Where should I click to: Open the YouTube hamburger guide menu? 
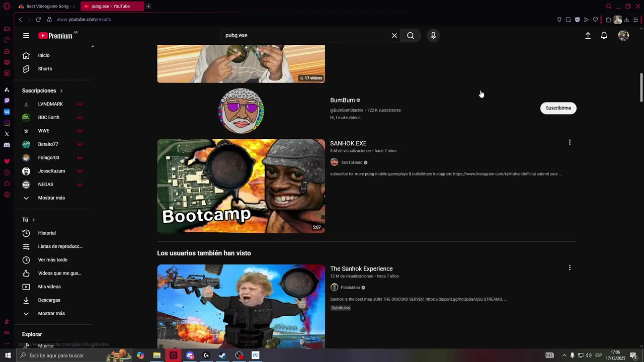[x=26, y=36]
